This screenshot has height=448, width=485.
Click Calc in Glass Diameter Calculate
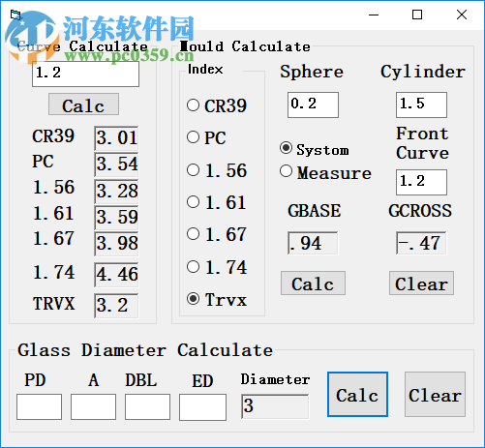[357, 394]
